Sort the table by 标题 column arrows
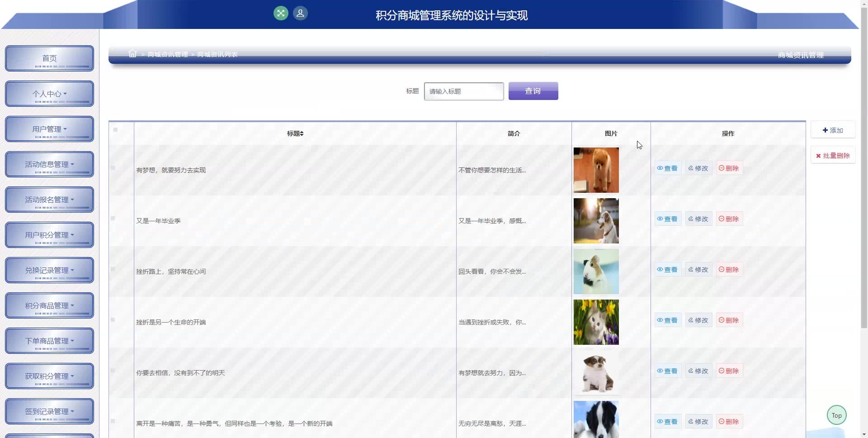Screen dimensions: 868x438 point(302,133)
